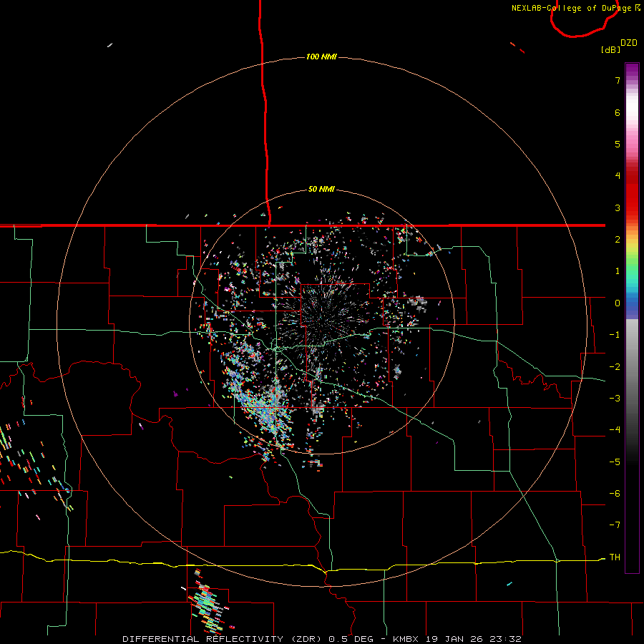Viewport: 644px width, 644px height.
Task: Click the striped echo patch at bottom of map
Action: coord(208,602)
